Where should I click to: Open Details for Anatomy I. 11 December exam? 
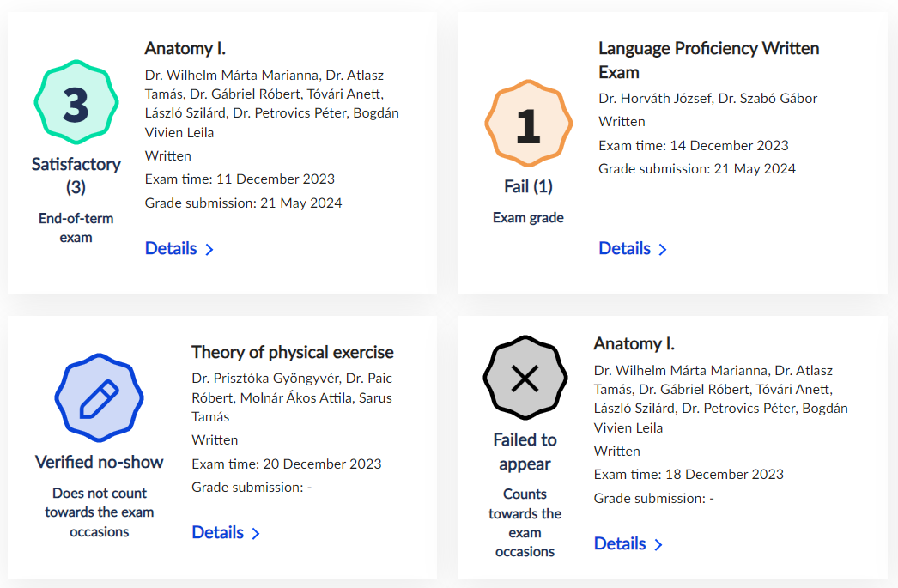(171, 248)
